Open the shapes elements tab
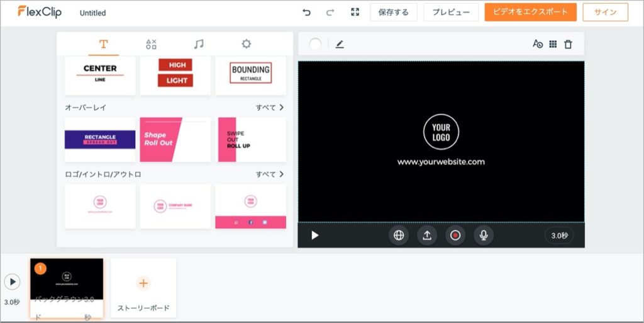Viewport: 644px width, 323px height. coord(151,44)
